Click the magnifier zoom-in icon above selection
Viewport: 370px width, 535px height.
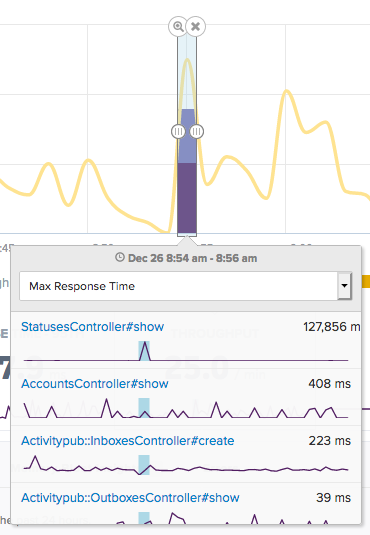coord(178,26)
